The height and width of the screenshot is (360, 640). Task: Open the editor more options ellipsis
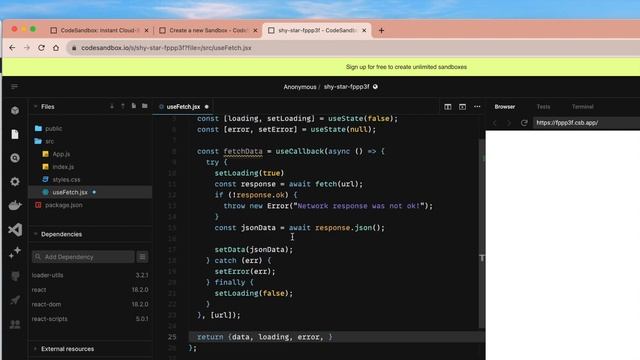pyautogui.click(x=477, y=107)
